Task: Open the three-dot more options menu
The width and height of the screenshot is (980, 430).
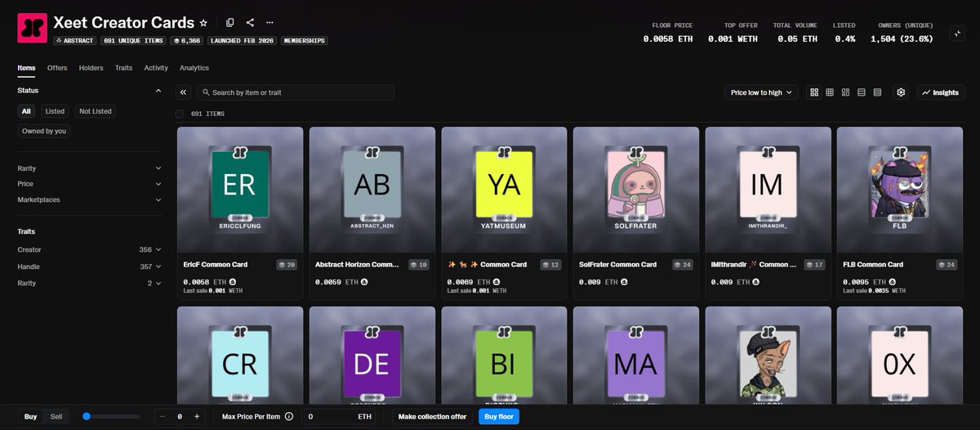Action: [270, 23]
